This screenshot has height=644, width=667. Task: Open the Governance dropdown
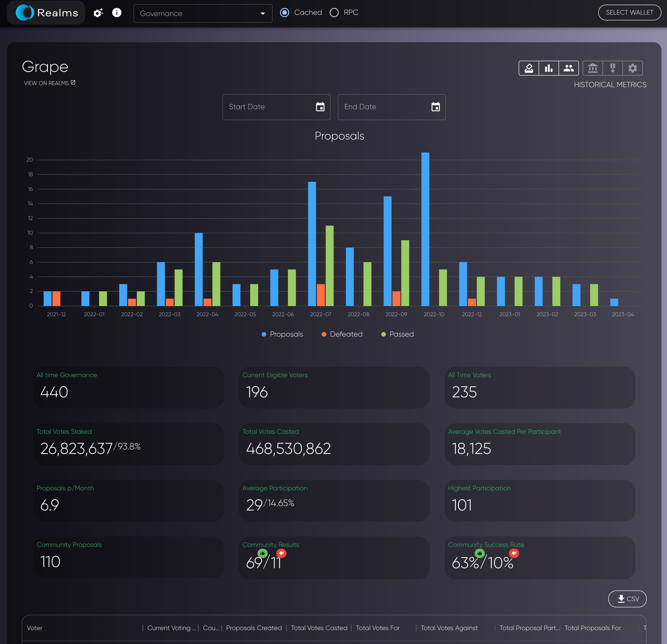point(203,14)
